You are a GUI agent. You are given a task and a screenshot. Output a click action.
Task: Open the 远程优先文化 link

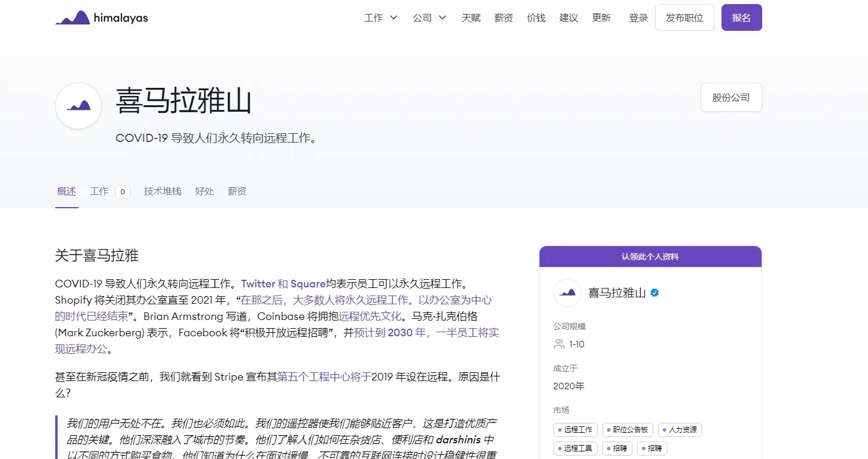tap(370, 316)
